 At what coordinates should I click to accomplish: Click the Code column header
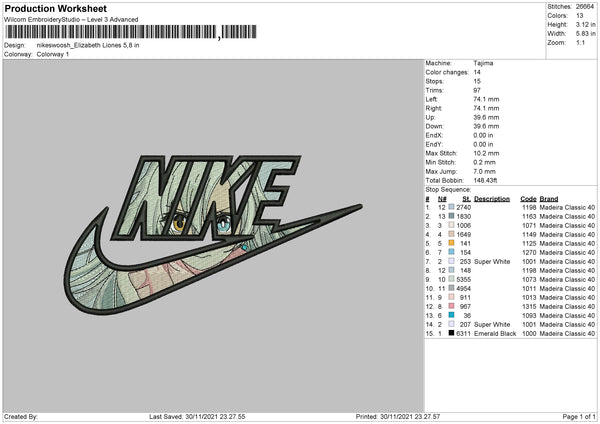(528, 199)
